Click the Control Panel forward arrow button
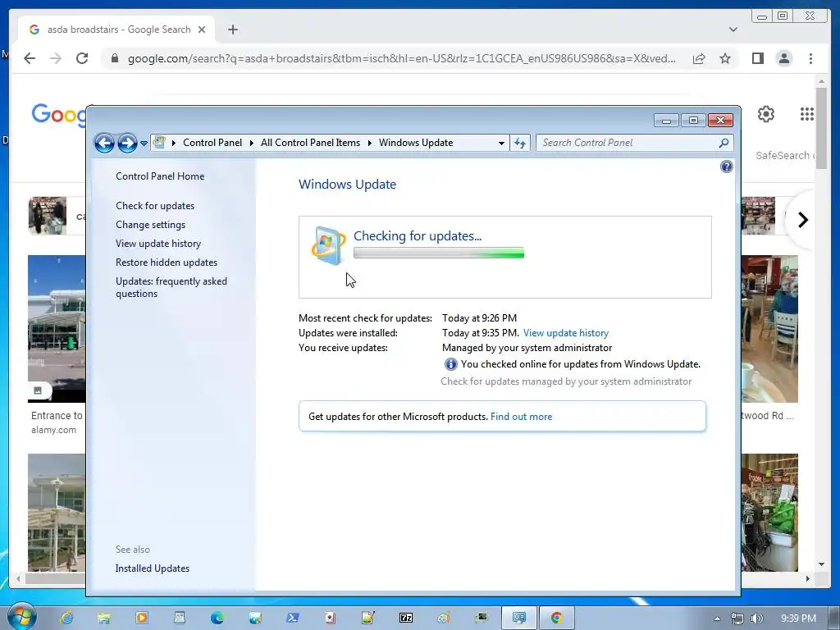The width and height of the screenshot is (840, 630). pos(127,143)
